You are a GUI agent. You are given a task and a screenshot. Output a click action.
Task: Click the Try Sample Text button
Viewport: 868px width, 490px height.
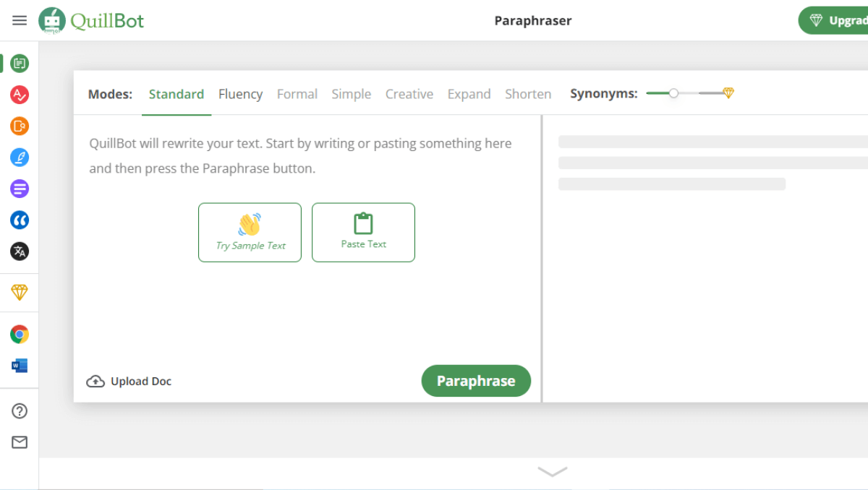click(x=250, y=232)
